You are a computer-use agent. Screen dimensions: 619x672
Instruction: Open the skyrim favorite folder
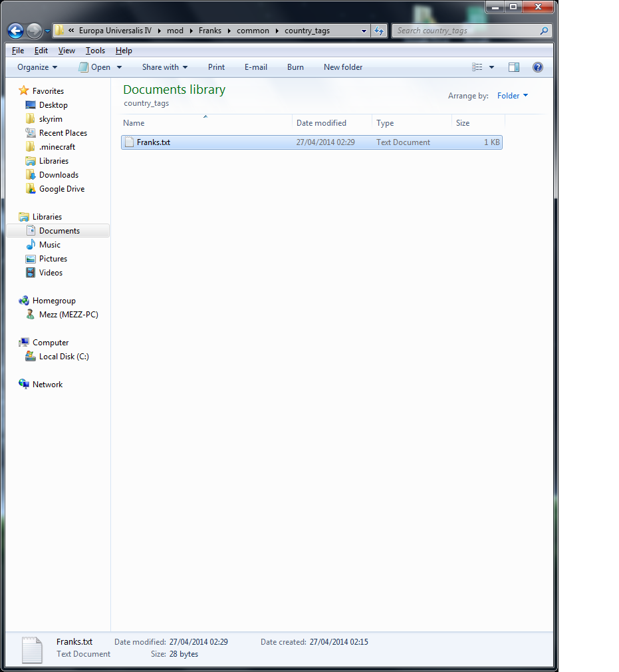click(x=51, y=119)
